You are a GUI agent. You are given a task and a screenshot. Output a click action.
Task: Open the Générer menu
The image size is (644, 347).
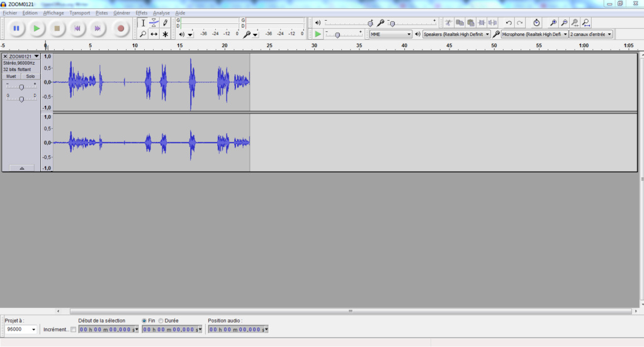(121, 13)
